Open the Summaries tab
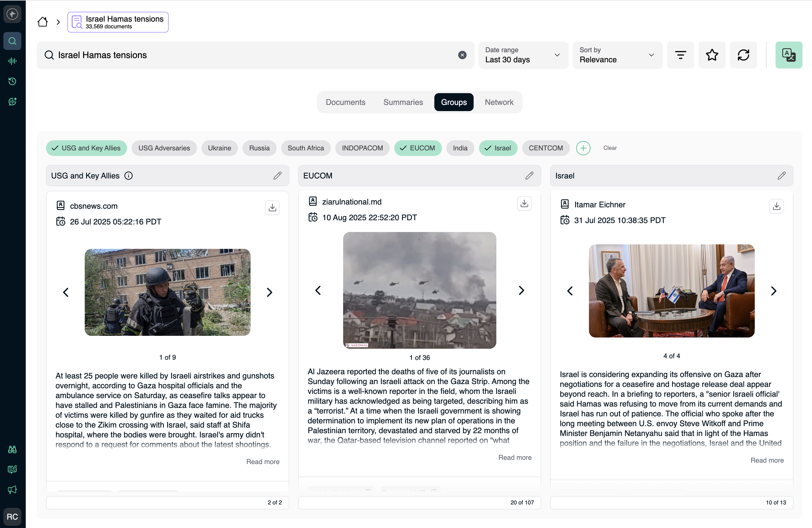 (403, 102)
